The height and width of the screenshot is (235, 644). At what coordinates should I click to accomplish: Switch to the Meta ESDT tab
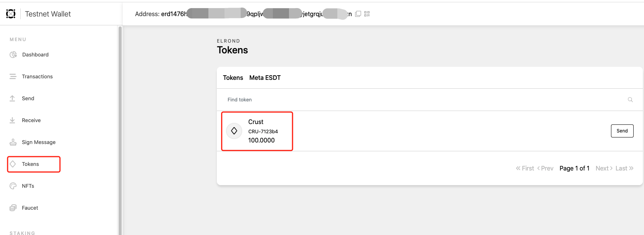click(x=265, y=78)
